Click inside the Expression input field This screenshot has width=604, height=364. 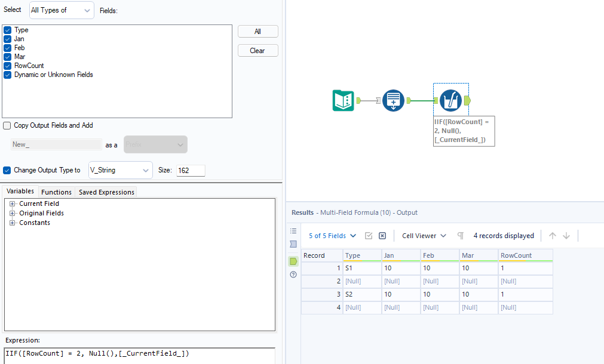click(x=137, y=353)
